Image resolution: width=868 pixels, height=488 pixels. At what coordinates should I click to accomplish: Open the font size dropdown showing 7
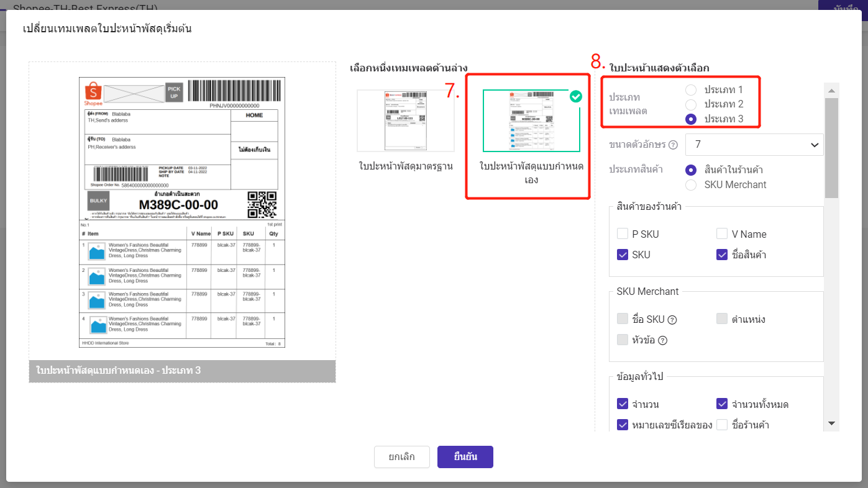(754, 145)
